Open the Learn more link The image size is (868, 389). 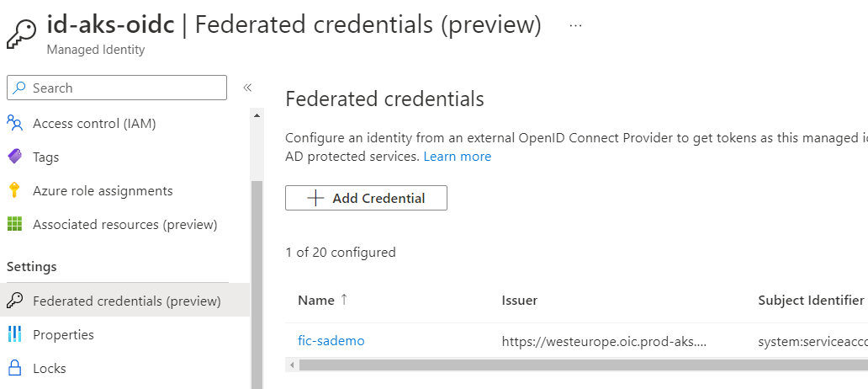point(458,157)
